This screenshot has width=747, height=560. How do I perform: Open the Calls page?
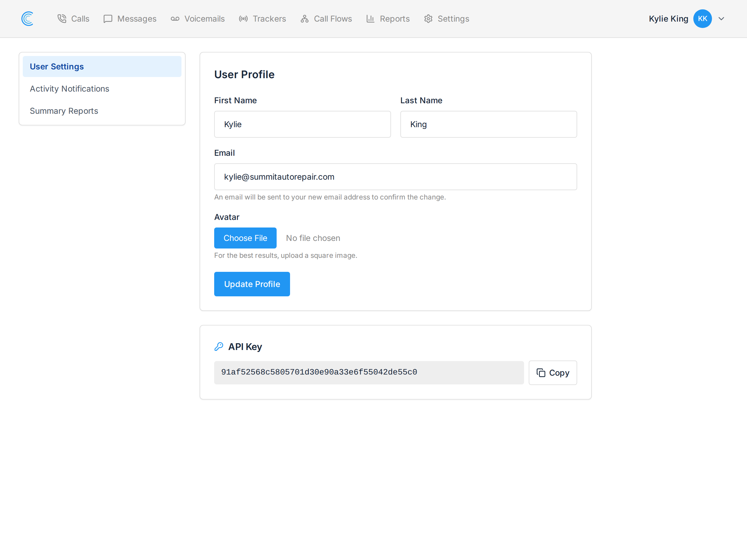tap(73, 19)
